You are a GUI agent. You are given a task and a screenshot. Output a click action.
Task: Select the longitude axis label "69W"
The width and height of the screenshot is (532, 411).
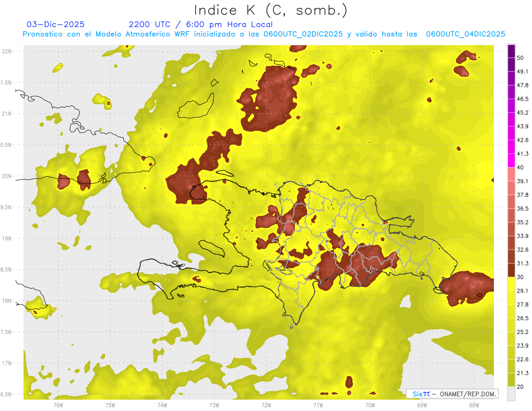pyautogui.click(x=422, y=405)
